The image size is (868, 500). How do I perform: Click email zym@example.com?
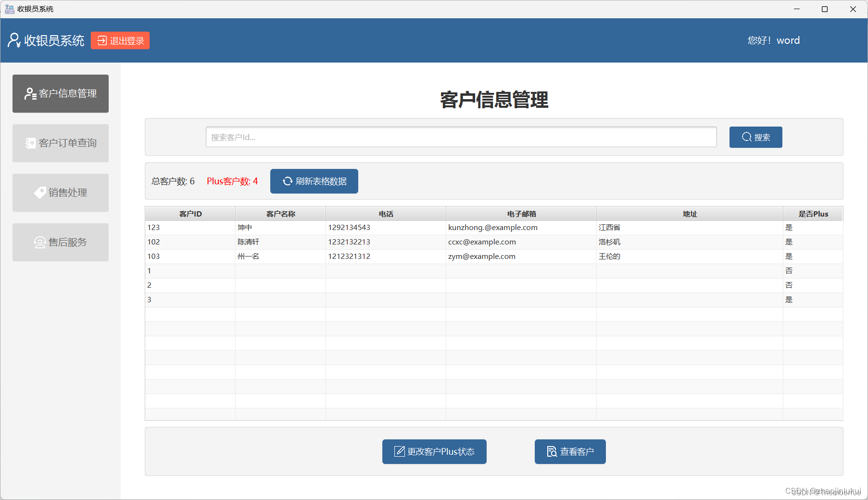point(482,256)
